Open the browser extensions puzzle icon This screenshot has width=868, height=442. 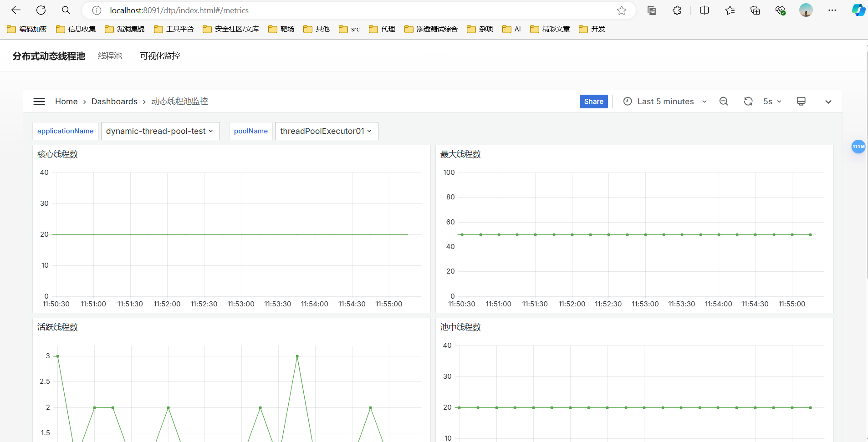point(677,10)
